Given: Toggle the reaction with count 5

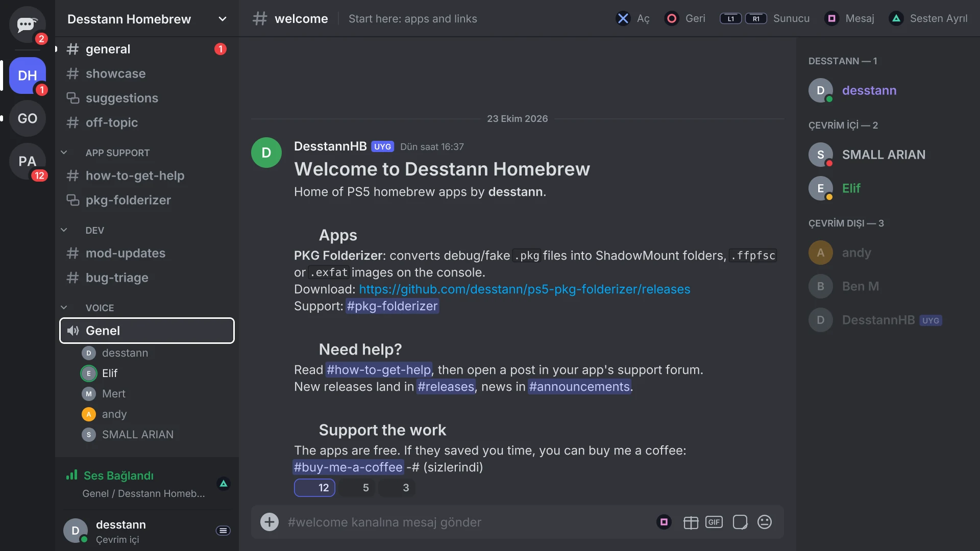Looking at the screenshot, I should point(356,488).
